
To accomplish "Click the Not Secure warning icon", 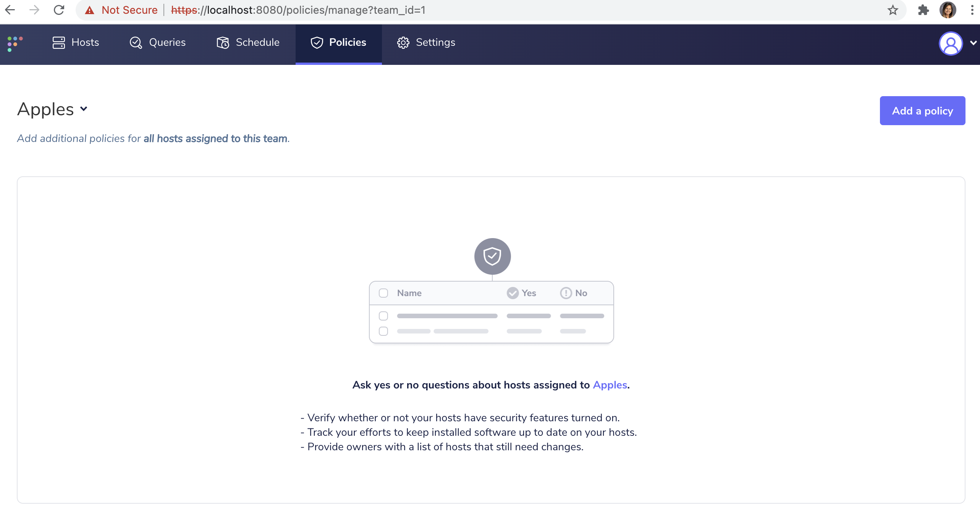I will 90,10.
